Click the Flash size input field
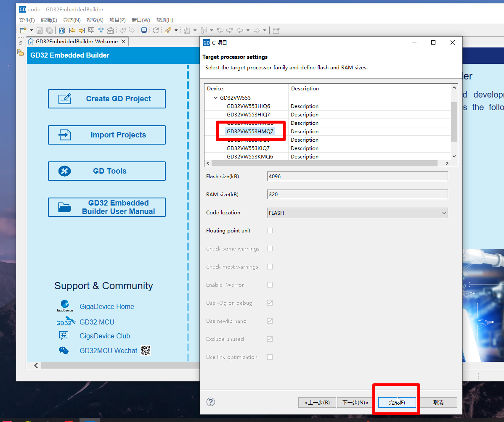504x422 pixels. (x=357, y=177)
